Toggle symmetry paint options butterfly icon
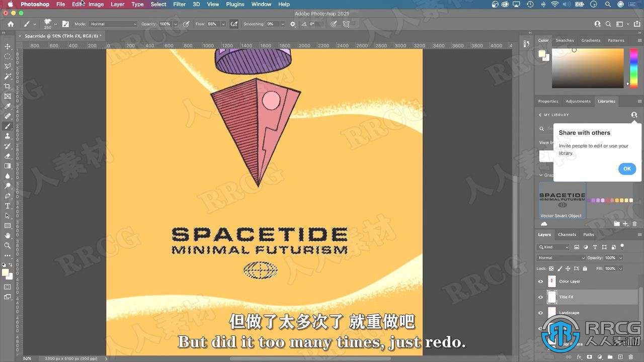Screen dimensions: 644x362 347,24
